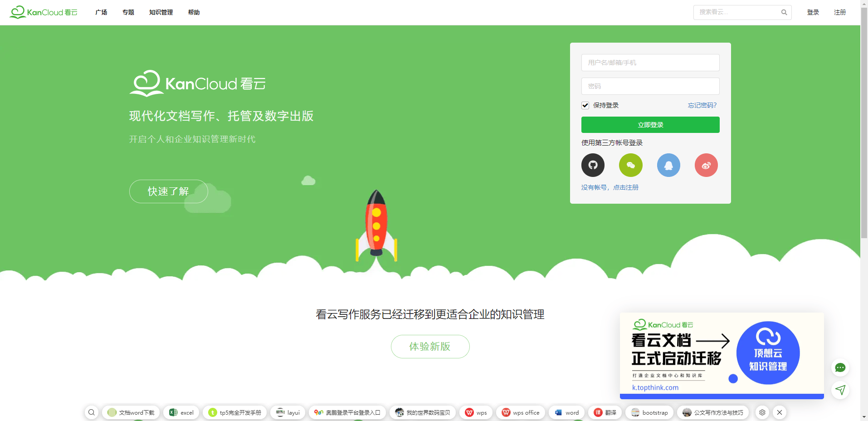Click the 点击注册 registration link
Screen dimensions: 868x421
click(626, 187)
